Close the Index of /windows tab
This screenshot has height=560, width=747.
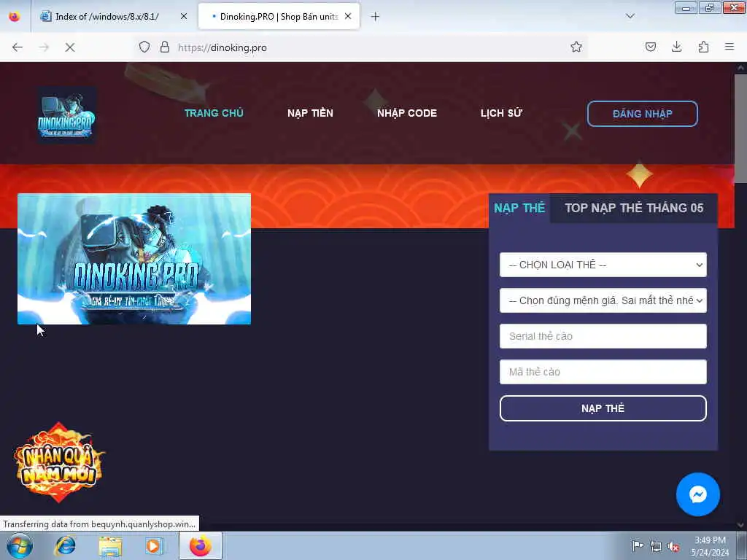184,16
